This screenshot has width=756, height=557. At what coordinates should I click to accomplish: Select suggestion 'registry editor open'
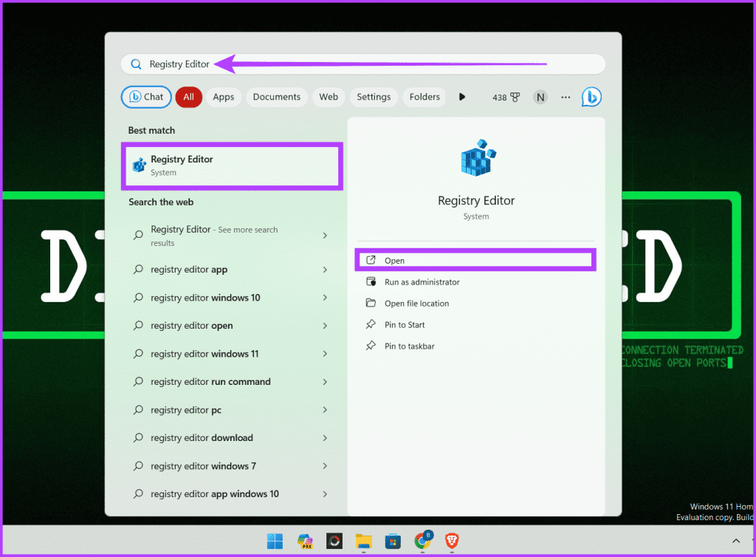[233, 326]
